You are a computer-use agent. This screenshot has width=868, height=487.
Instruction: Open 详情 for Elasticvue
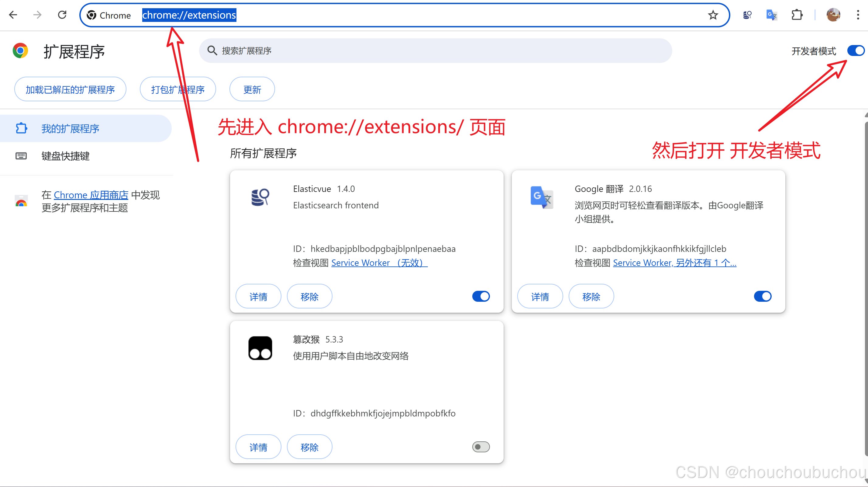tap(258, 297)
